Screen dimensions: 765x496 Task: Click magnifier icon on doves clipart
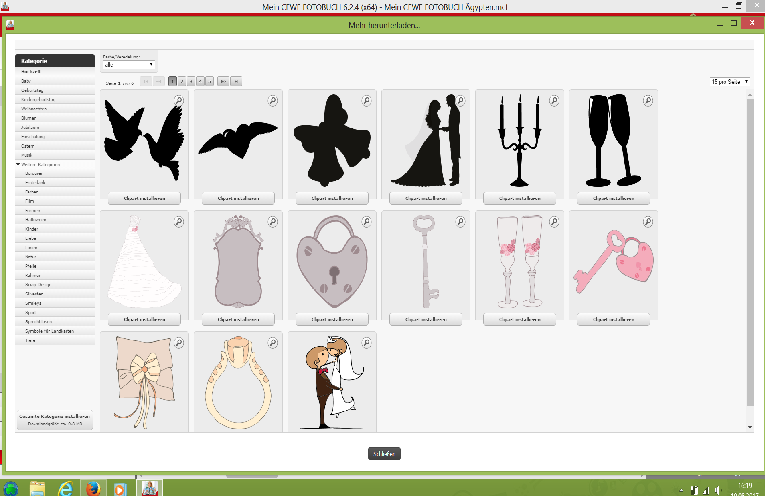[x=178, y=100]
